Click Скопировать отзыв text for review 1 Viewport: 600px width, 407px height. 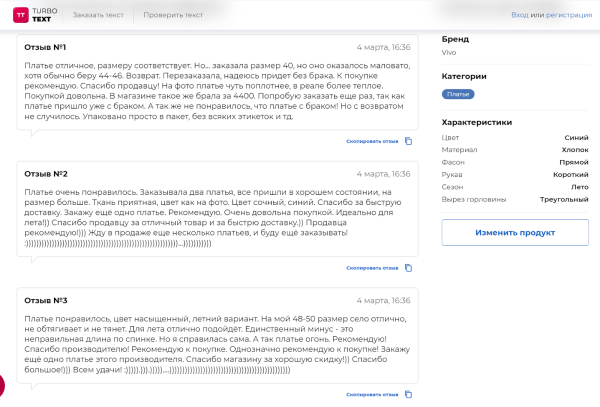pyautogui.click(x=372, y=141)
